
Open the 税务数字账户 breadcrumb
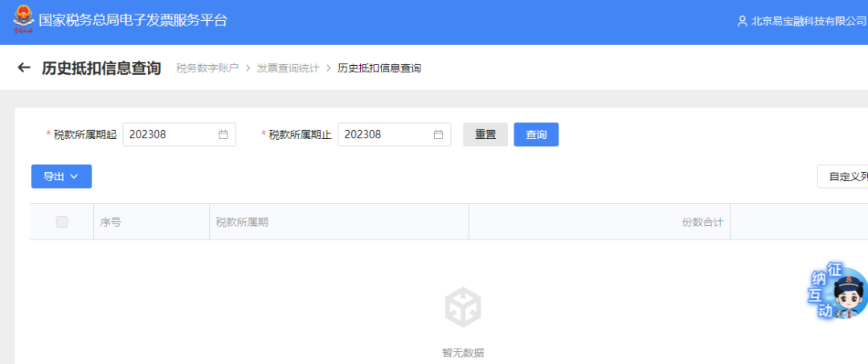(x=207, y=68)
